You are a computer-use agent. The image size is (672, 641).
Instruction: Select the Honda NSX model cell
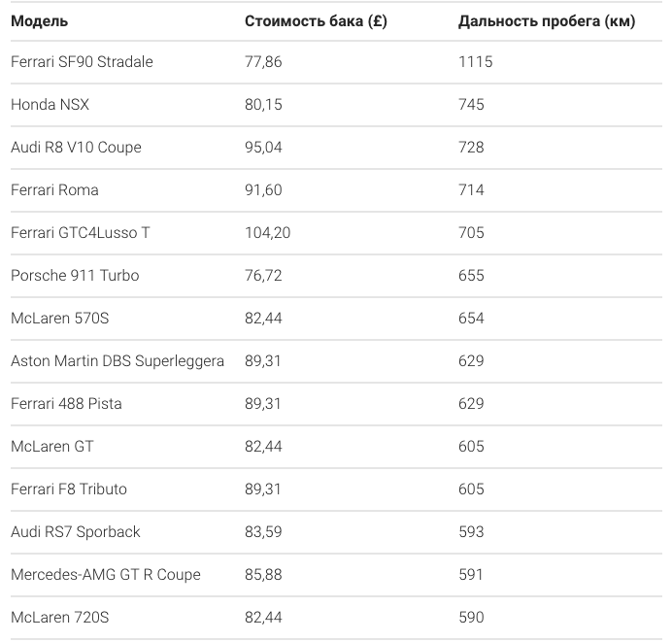[50, 105]
